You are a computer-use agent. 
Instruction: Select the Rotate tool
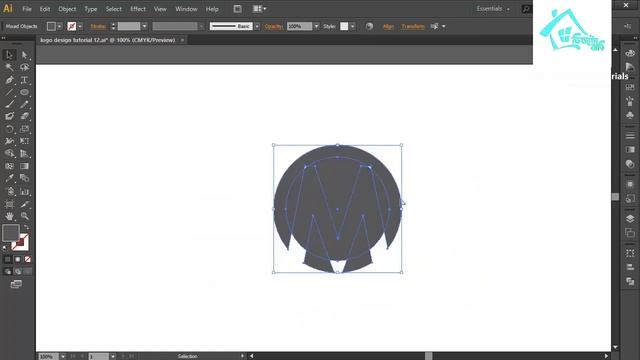point(9,129)
